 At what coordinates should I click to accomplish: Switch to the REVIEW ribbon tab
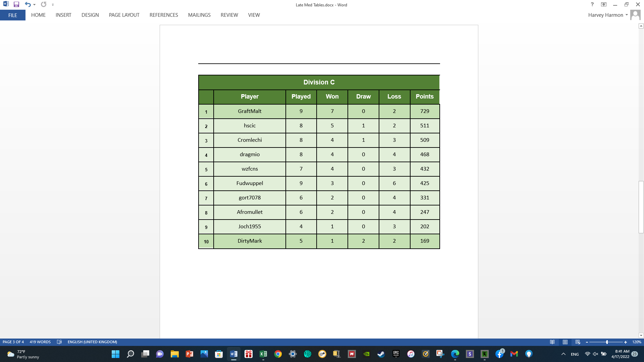[x=229, y=15]
